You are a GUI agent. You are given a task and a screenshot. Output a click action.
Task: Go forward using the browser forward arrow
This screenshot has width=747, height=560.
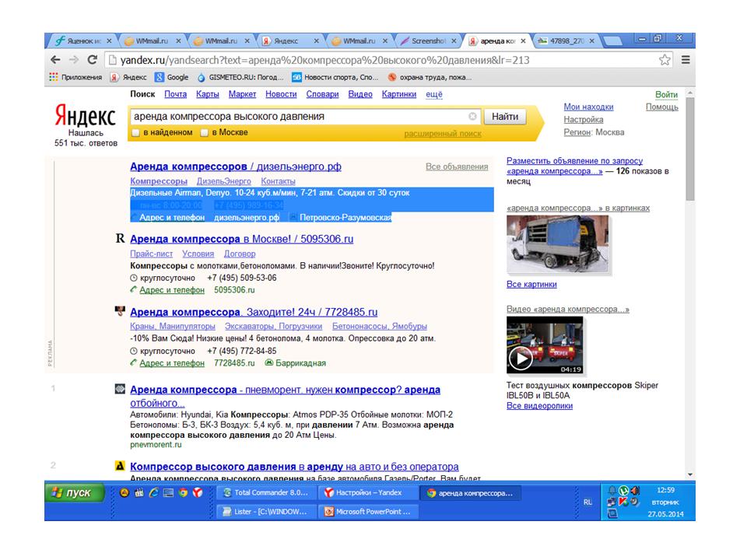coord(74,60)
